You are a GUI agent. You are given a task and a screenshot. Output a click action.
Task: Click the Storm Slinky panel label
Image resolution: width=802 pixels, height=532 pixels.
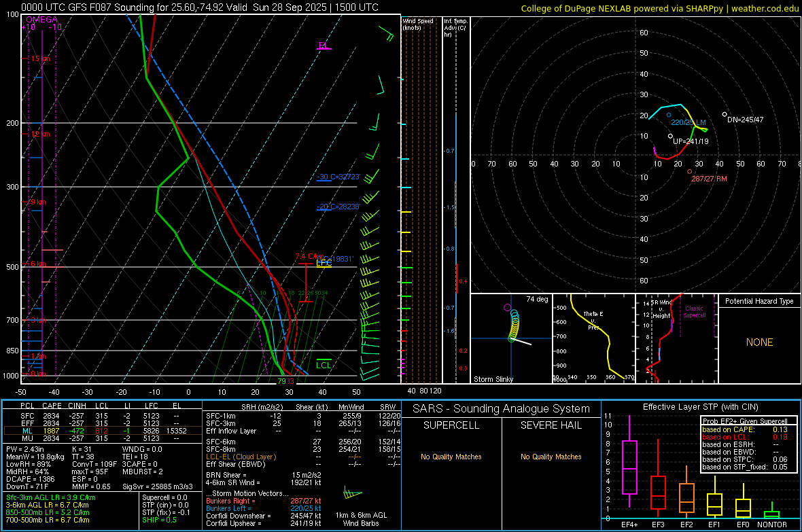click(x=493, y=379)
